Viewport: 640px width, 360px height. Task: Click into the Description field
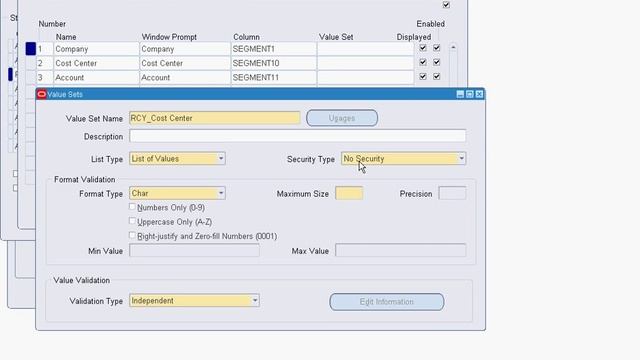(298, 136)
